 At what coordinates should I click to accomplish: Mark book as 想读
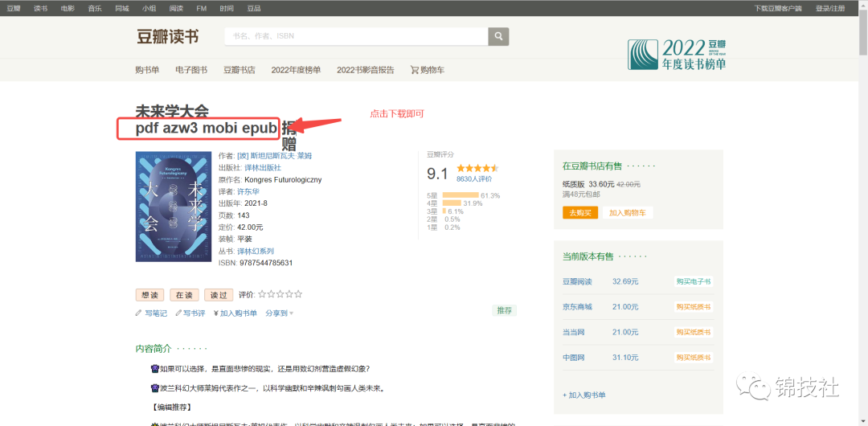pyautogui.click(x=149, y=295)
